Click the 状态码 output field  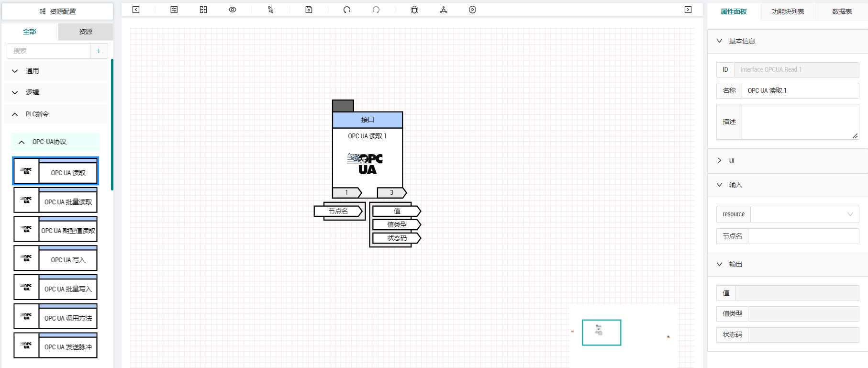803,335
